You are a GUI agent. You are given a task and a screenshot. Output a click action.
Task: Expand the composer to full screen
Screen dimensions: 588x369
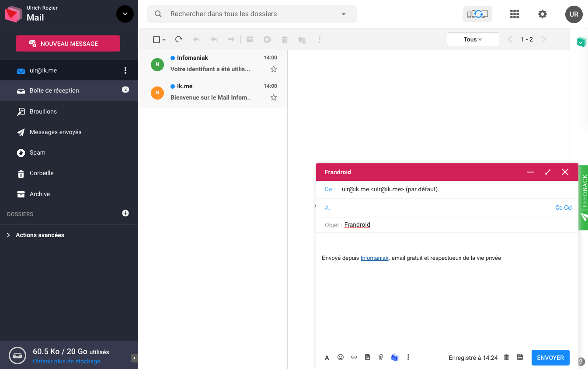pos(548,172)
